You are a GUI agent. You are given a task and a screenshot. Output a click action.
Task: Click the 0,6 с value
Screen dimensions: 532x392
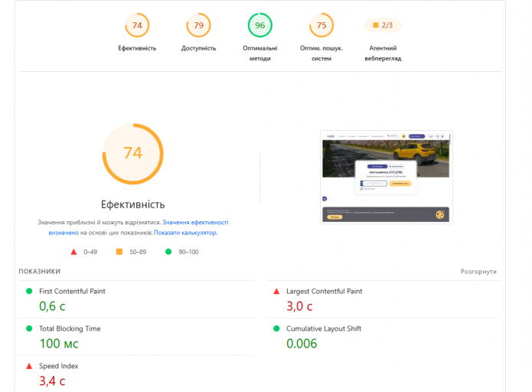[x=52, y=306]
